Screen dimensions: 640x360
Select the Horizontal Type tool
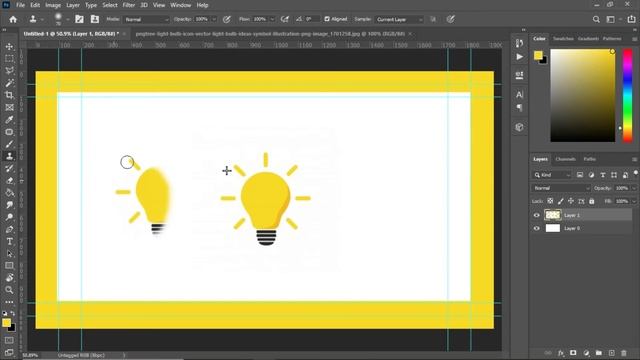click(9, 242)
